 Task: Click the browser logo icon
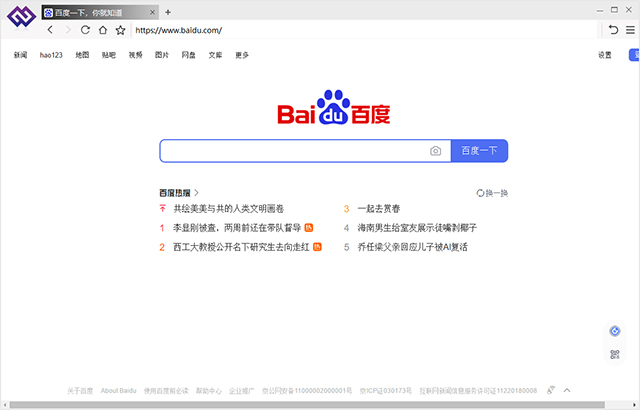(x=22, y=17)
